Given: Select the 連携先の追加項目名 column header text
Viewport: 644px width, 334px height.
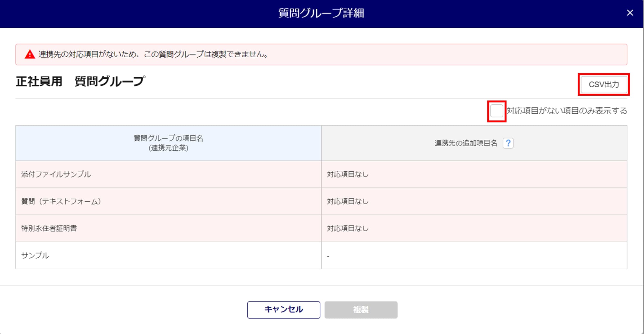Looking at the screenshot, I should pos(466,143).
